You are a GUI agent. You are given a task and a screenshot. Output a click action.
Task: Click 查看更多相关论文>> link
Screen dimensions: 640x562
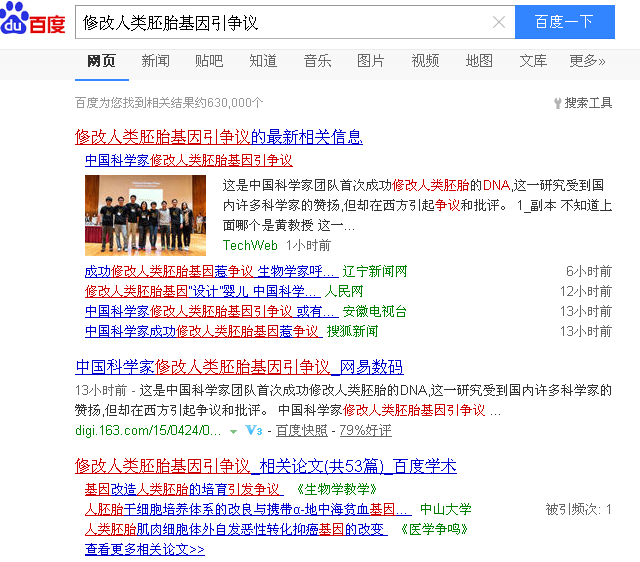[x=145, y=549]
